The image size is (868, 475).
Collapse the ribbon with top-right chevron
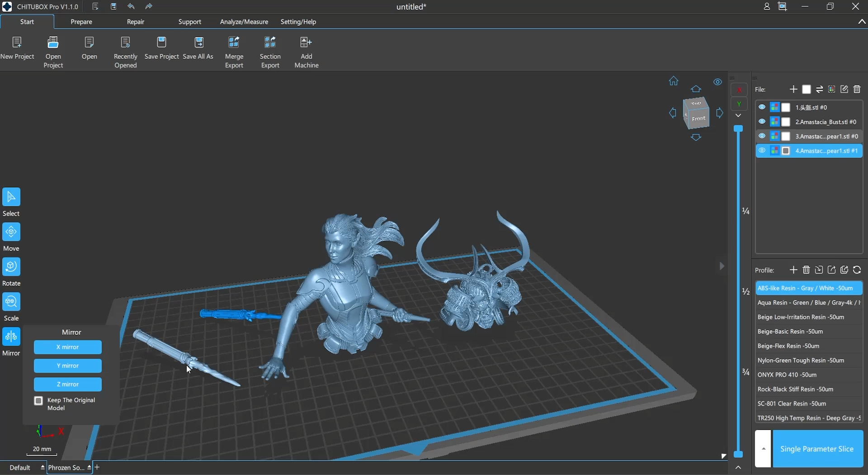click(x=862, y=22)
